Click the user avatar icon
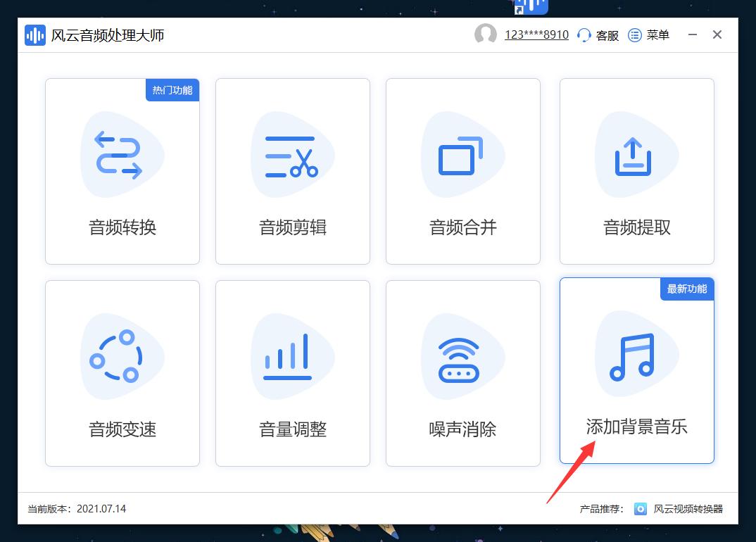Image resolution: width=756 pixels, height=542 pixels. point(486,34)
